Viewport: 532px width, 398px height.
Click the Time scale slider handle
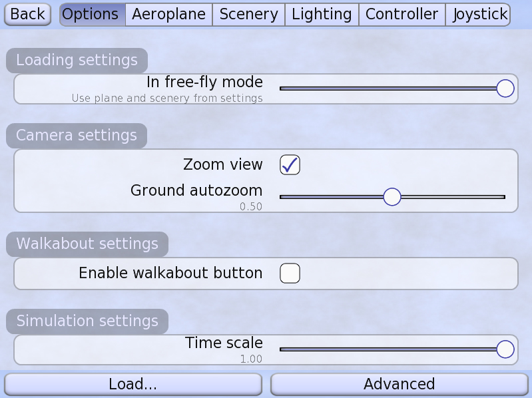505,349
